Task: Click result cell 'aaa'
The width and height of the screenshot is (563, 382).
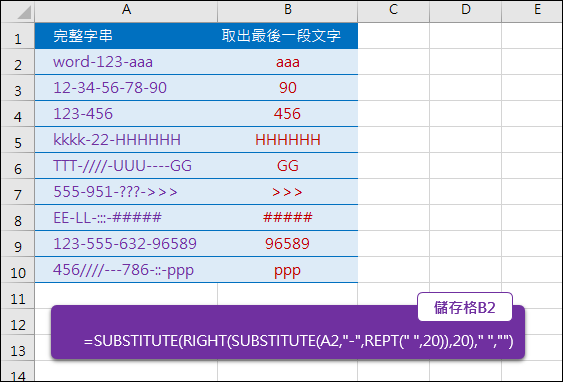Action: pos(288,62)
